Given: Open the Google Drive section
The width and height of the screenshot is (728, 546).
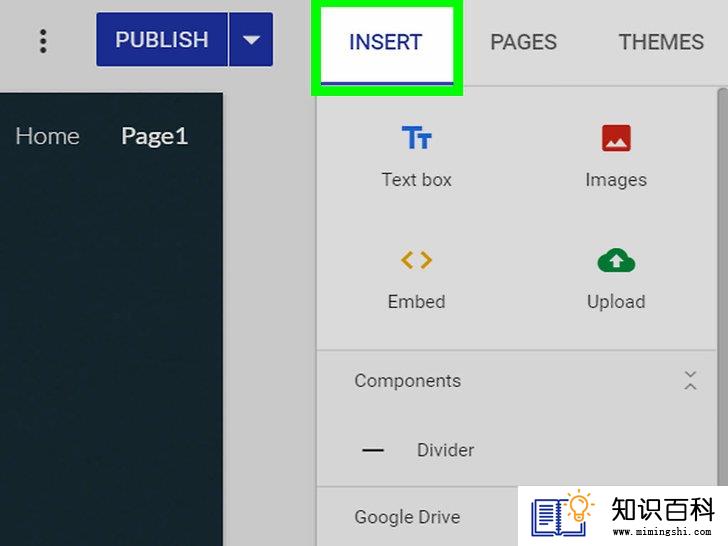Looking at the screenshot, I should [x=407, y=517].
